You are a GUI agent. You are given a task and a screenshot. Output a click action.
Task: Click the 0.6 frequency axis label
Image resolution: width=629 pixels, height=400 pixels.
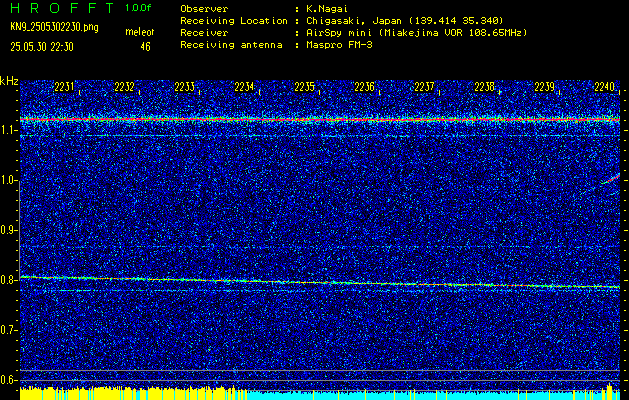(8, 380)
